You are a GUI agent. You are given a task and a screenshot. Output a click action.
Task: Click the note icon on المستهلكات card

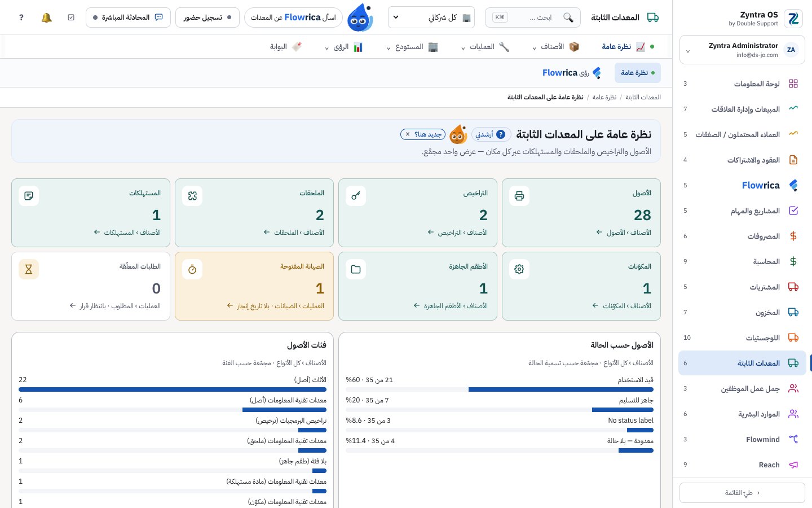pyautogui.click(x=29, y=196)
